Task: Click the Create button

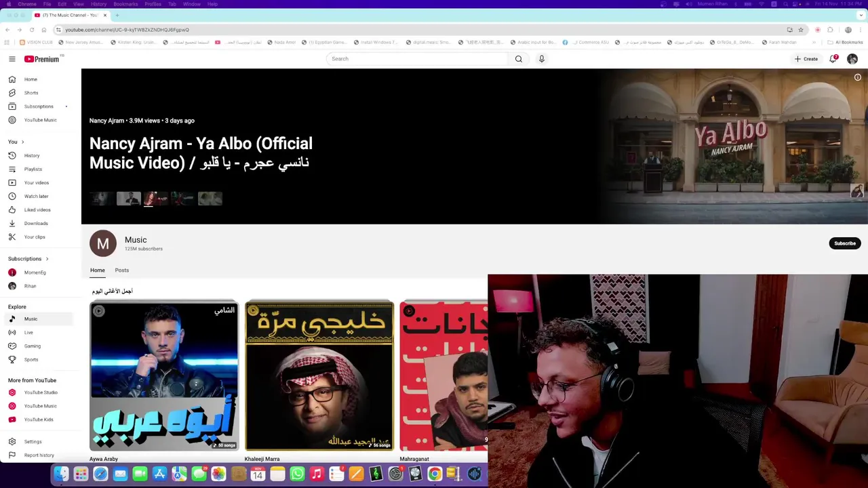Action: click(x=807, y=59)
